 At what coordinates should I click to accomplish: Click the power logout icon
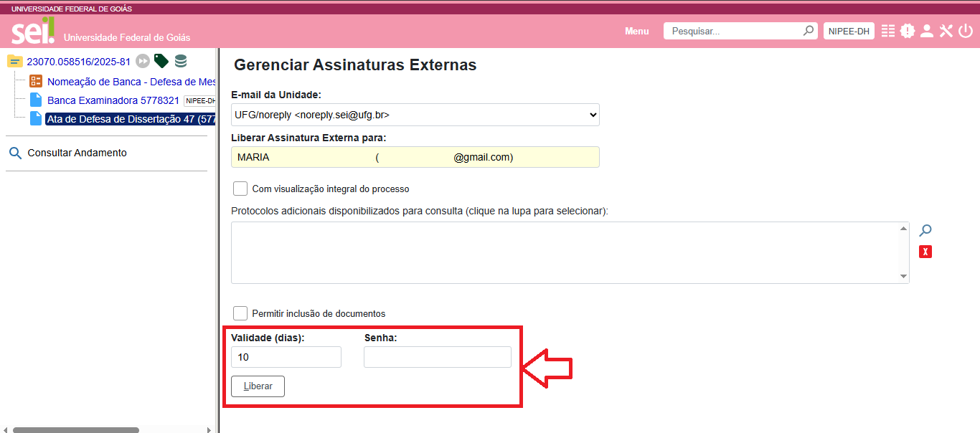965,31
